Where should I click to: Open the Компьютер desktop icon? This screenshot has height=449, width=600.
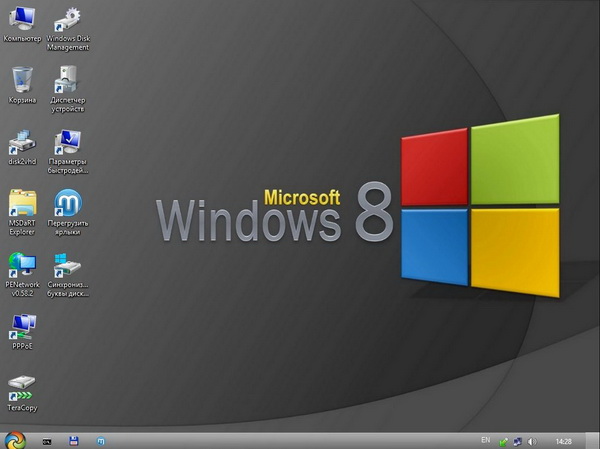pos(22,19)
